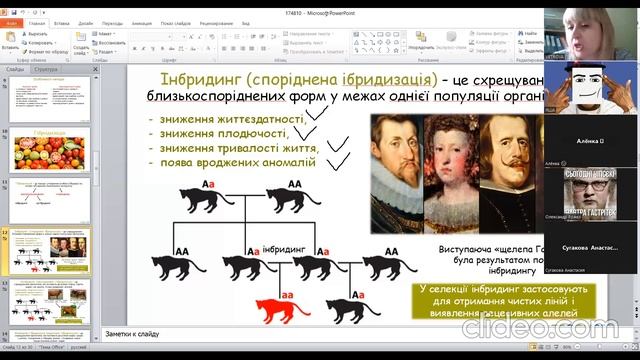Viewport: 640px width, 360px height.
Task: Switch to the Слайды pane tab
Action: point(15,69)
